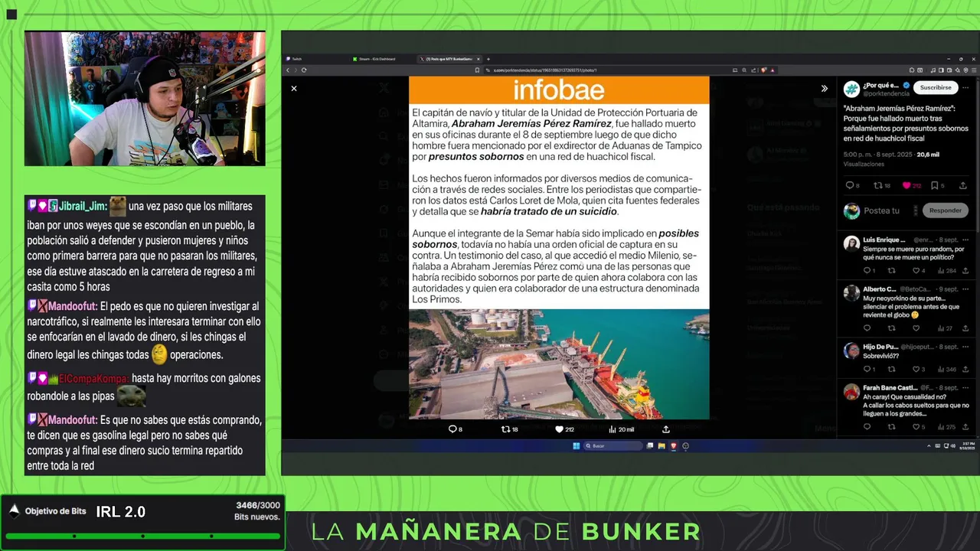Viewport: 980px width, 551px height.
Task: View stats 275 on Farah Bane's comment
Action: 947,427
